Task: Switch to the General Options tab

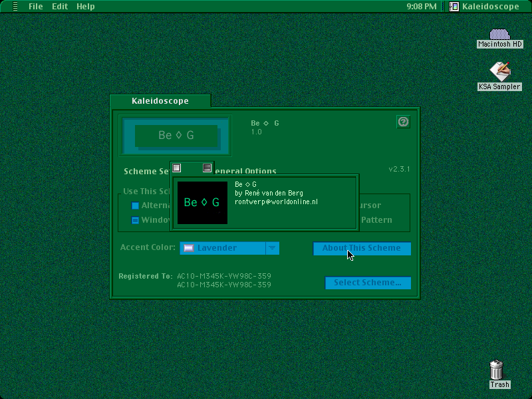Action: (x=245, y=172)
